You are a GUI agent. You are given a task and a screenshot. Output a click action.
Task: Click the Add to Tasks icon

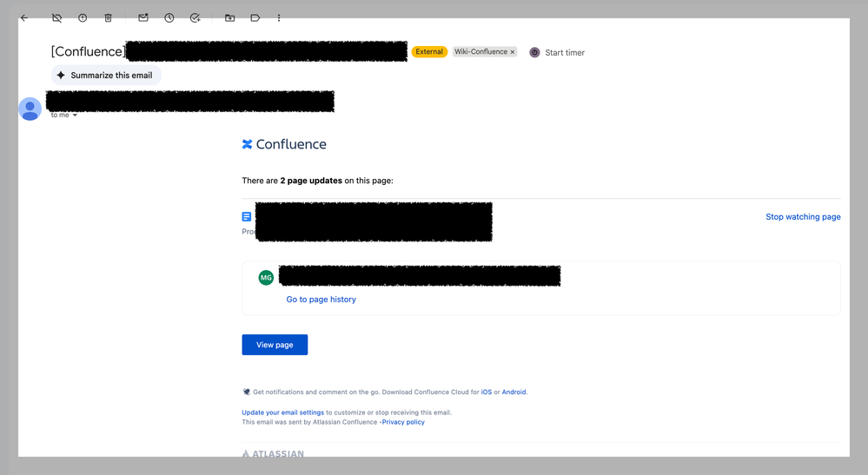coord(195,17)
